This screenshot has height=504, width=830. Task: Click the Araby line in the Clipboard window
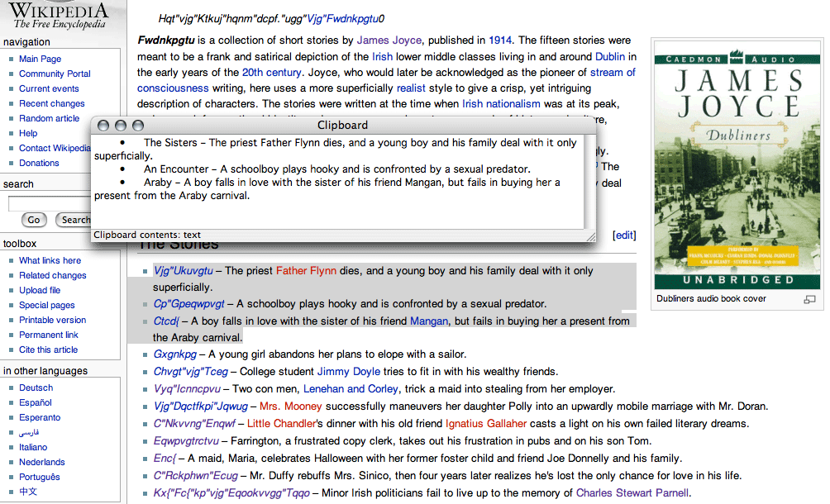point(327,189)
